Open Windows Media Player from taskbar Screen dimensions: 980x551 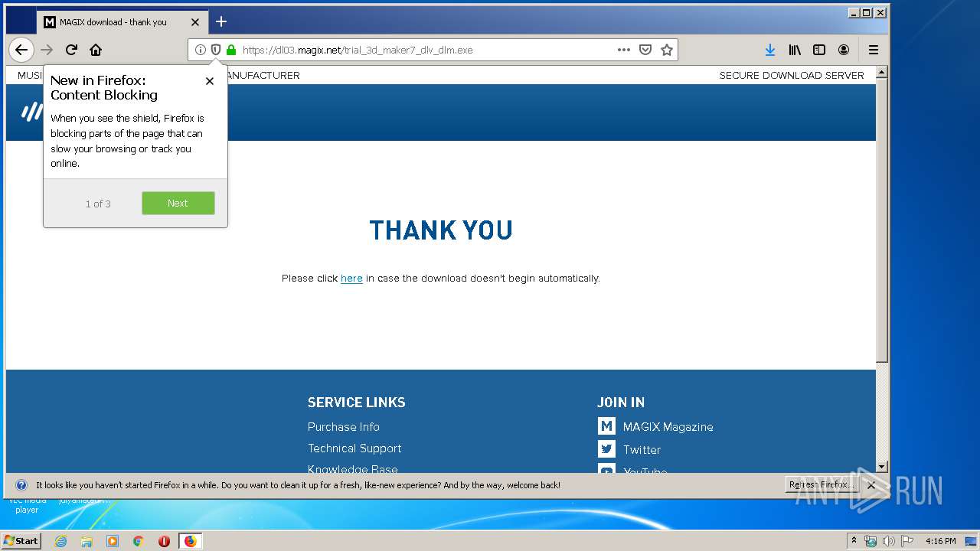pos(113,541)
